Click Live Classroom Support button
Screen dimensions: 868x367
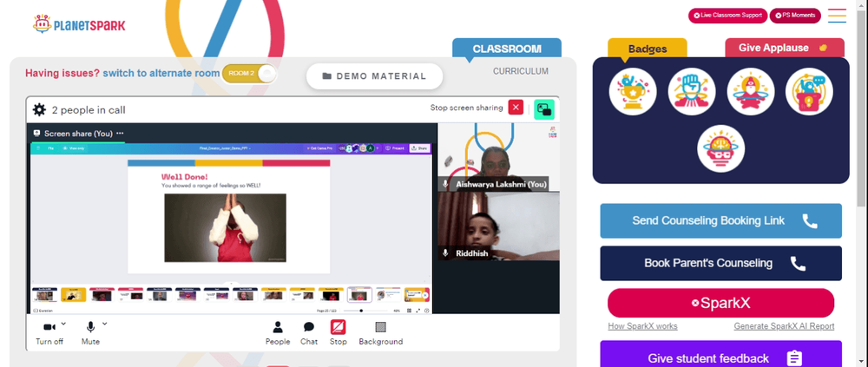tap(727, 16)
